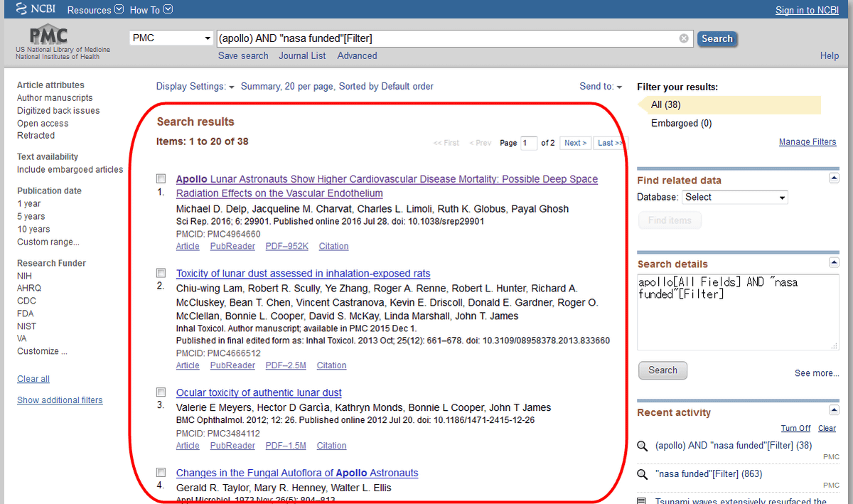This screenshot has height=504, width=853.
Task: Check the box for Toxicity of lunar dust result
Action: coord(161,273)
